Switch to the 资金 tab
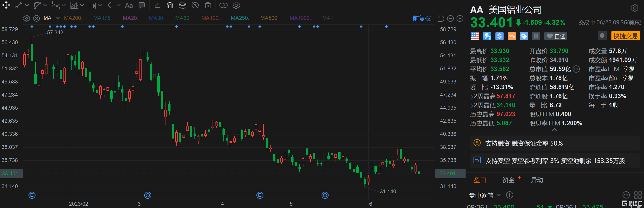 point(508,180)
